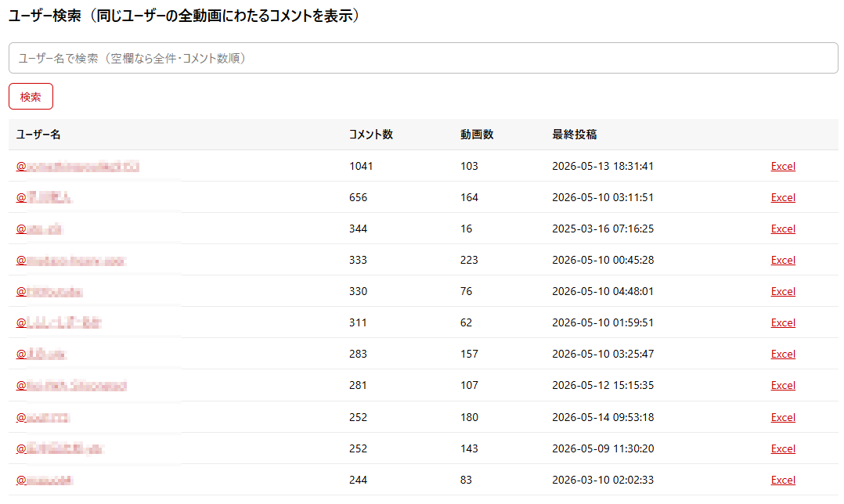Click the ユーザー検索 page heading
This screenshot has width=844, height=504.
point(185,16)
